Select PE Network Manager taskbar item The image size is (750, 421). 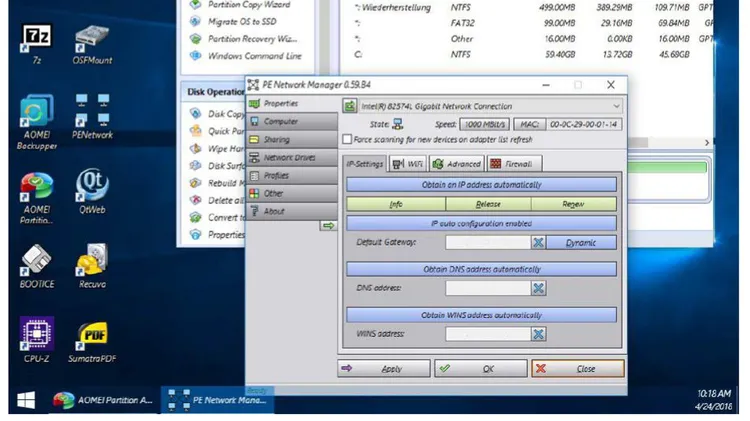point(218,400)
